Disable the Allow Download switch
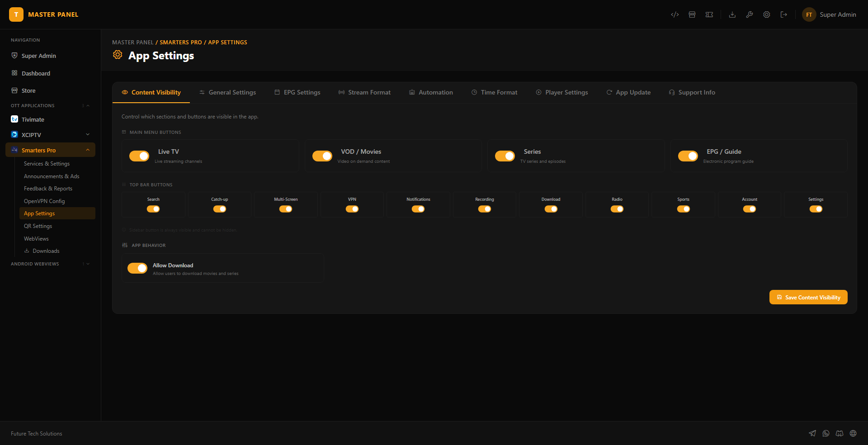Image resolution: width=868 pixels, height=445 pixels. (137, 268)
